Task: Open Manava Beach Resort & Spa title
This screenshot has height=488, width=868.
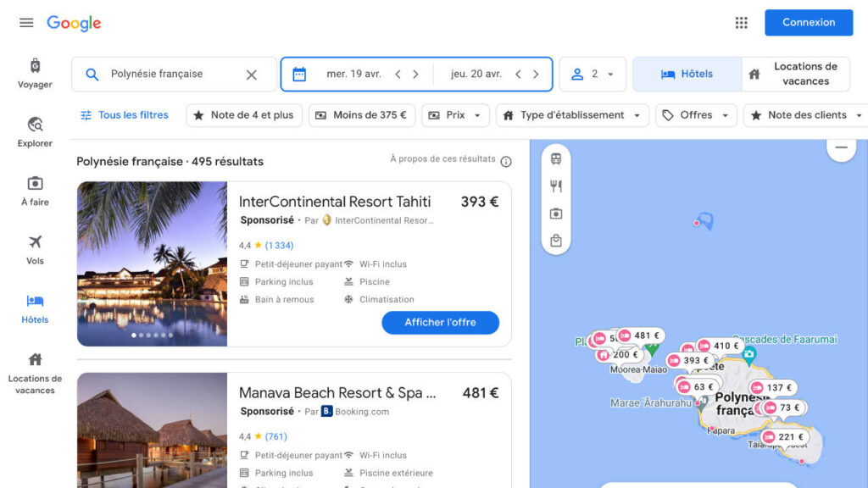Action: point(337,393)
